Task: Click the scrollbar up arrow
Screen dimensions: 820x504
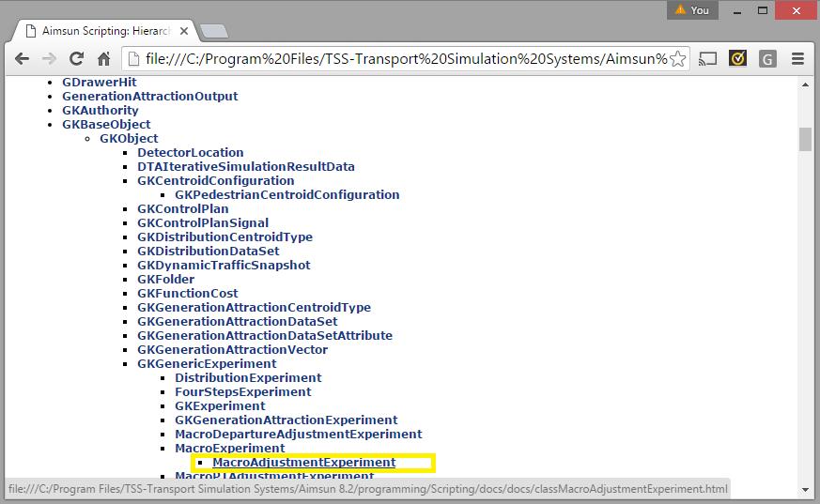Action: click(x=805, y=84)
